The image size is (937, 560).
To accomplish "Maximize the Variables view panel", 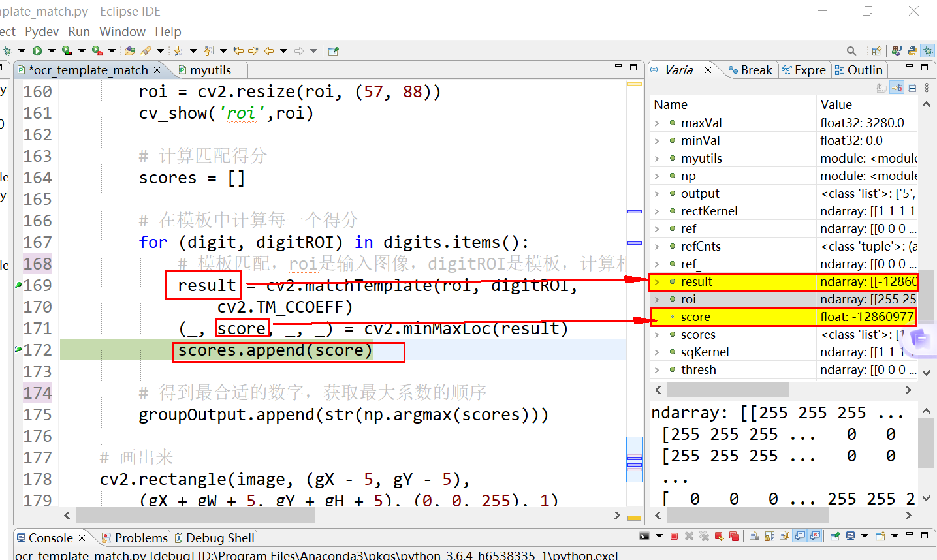I will point(925,67).
